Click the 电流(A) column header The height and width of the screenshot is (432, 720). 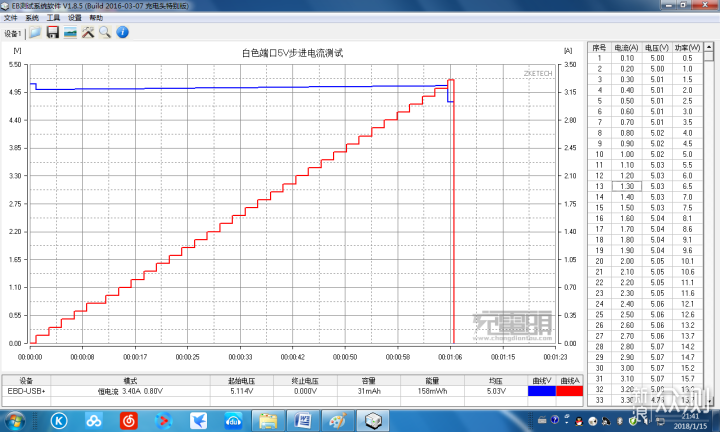pos(626,47)
